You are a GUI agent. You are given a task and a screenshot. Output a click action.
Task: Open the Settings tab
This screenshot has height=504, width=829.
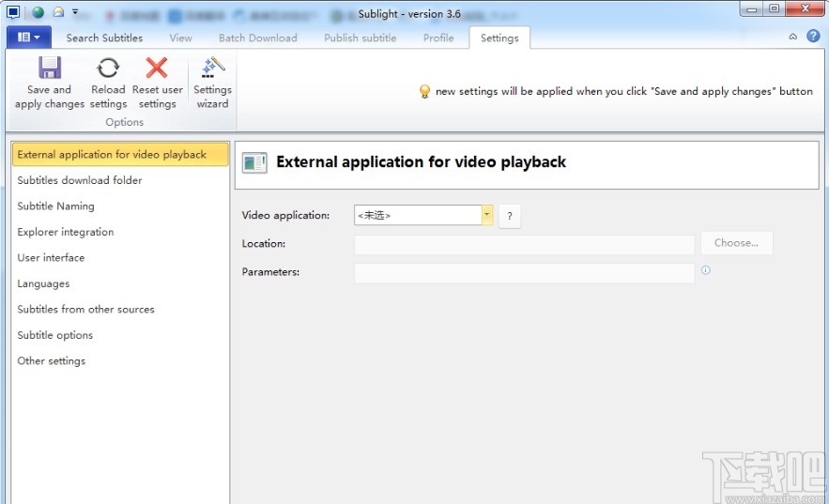click(499, 38)
